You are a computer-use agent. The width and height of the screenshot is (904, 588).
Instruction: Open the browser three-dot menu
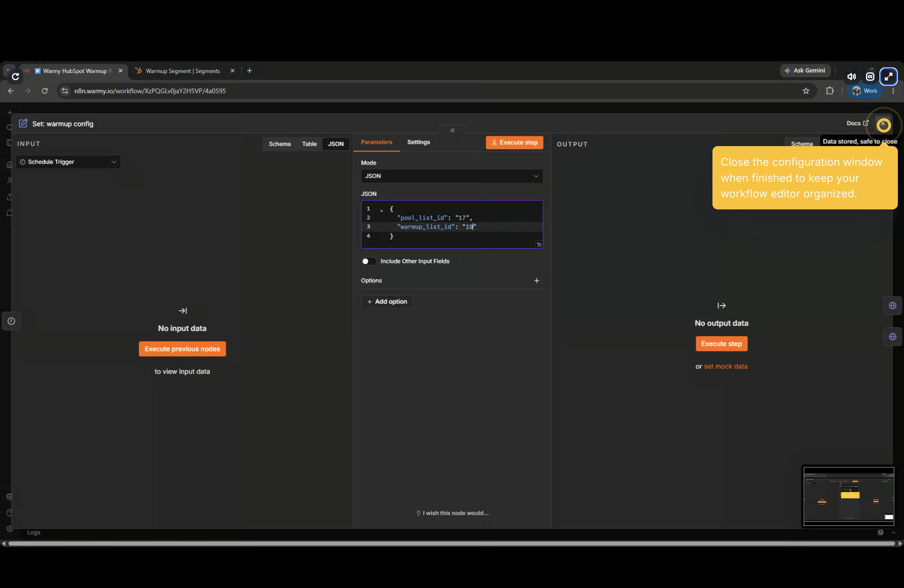tap(893, 91)
